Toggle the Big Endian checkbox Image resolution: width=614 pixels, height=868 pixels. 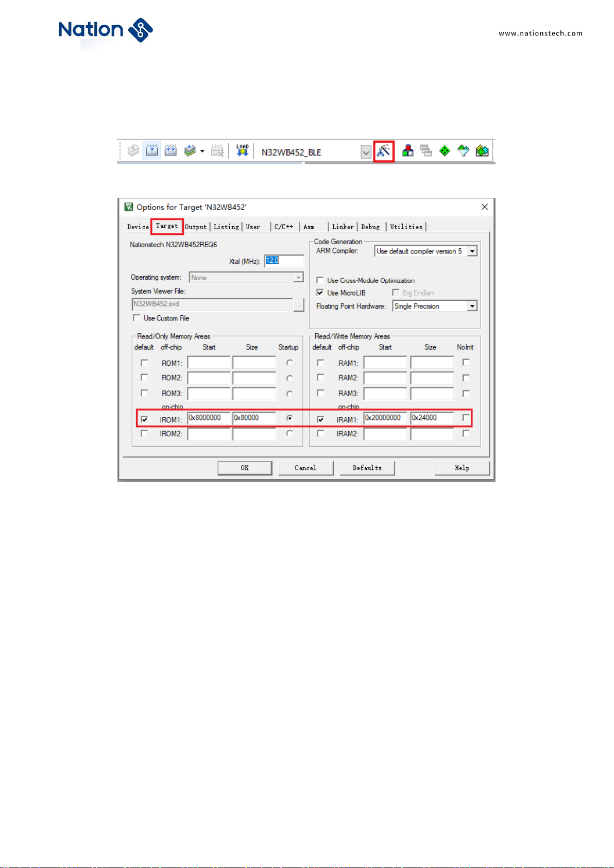(396, 293)
